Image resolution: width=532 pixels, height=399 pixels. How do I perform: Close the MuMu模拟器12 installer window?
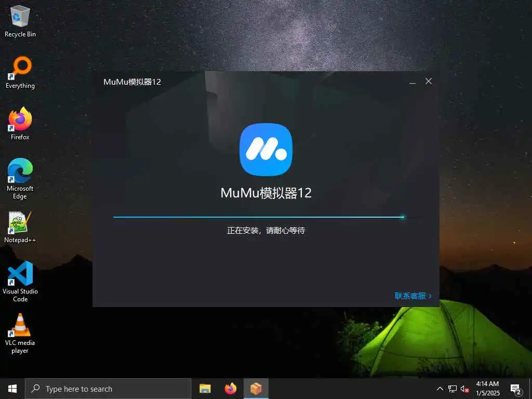click(x=429, y=82)
